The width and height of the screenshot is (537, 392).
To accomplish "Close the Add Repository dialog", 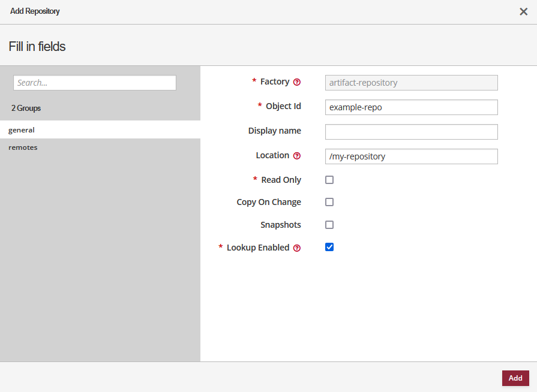I will click(x=523, y=11).
